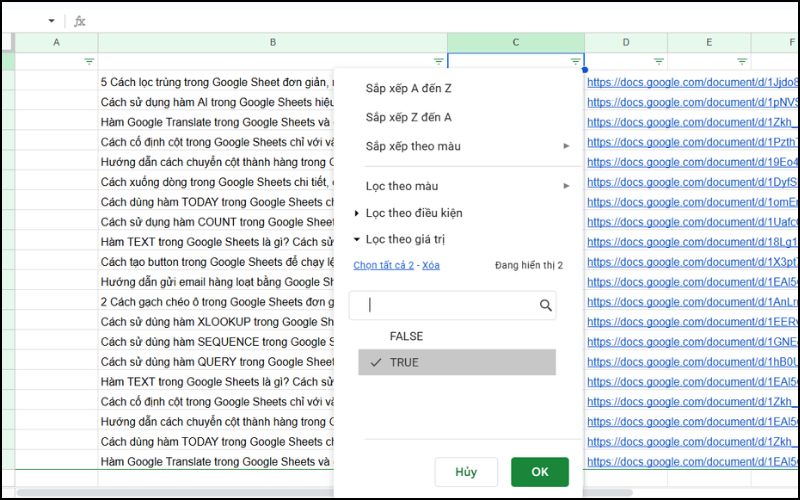Click the filter icon in column C
This screenshot has width=800, height=500.
tap(576, 62)
